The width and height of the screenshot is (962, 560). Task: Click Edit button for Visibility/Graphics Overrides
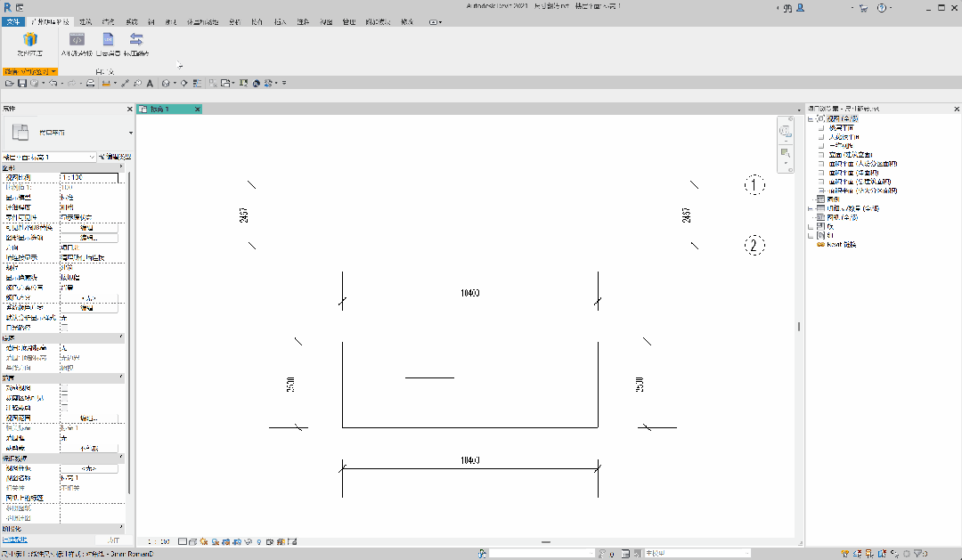click(89, 228)
